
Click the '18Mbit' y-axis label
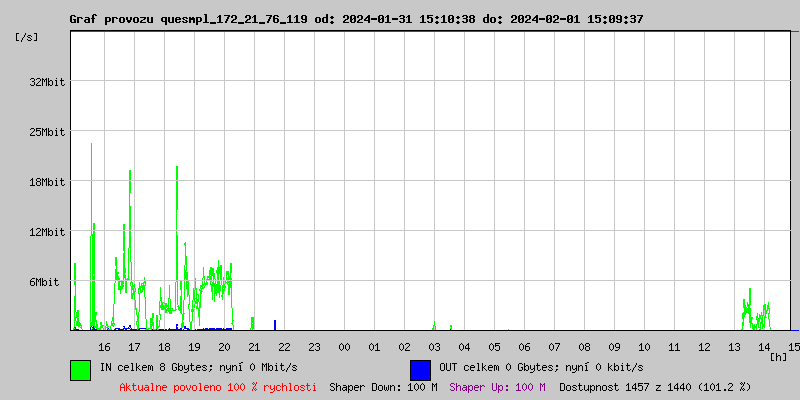tap(47, 182)
